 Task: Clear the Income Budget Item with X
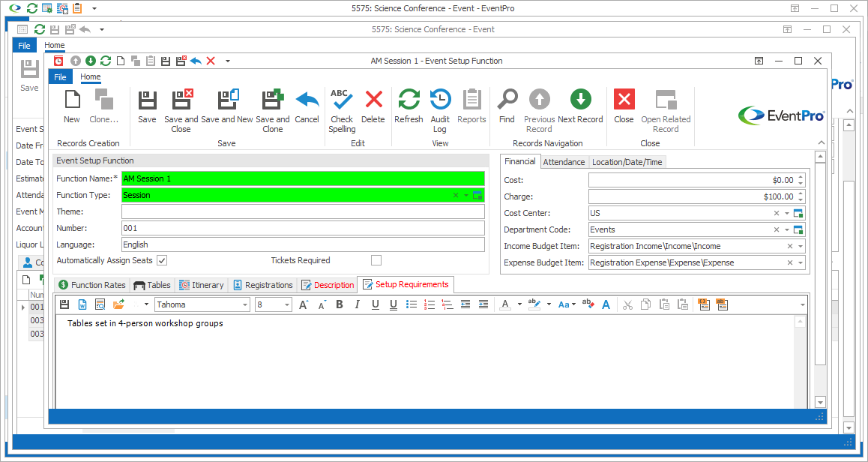[790, 247]
